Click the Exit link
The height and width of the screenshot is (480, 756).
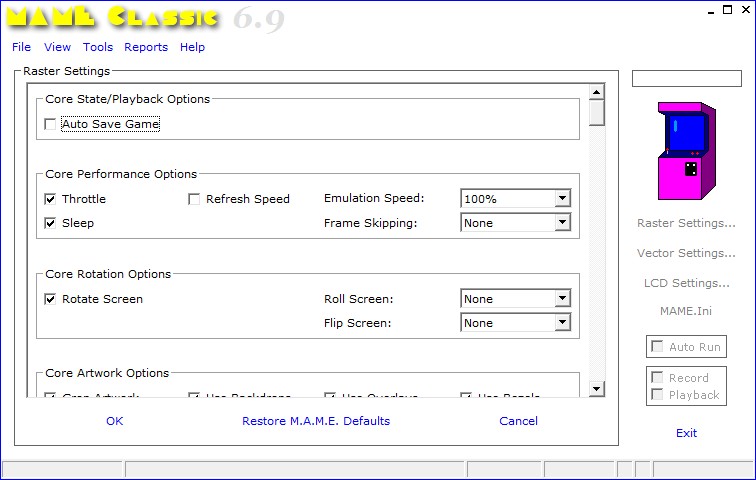click(x=686, y=433)
